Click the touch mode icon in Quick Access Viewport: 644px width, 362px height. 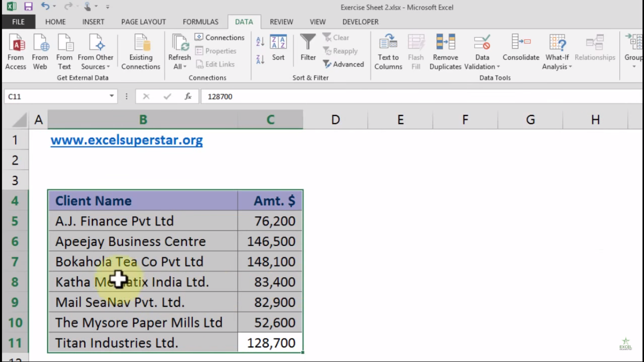pos(88,7)
